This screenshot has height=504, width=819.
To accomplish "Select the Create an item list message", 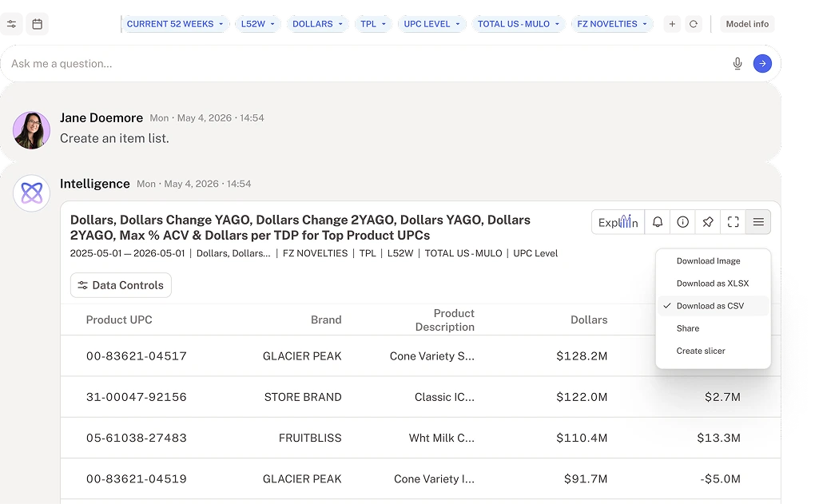I will tap(114, 138).
